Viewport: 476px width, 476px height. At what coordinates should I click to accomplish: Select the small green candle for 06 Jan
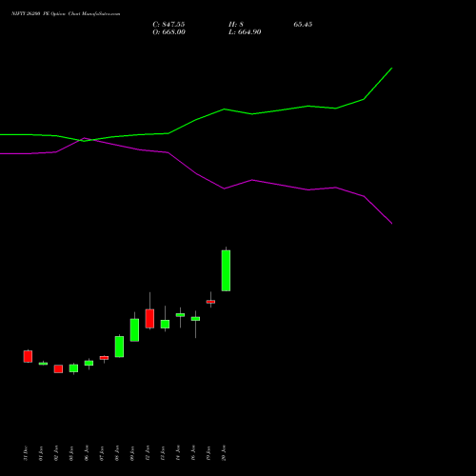point(89,363)
